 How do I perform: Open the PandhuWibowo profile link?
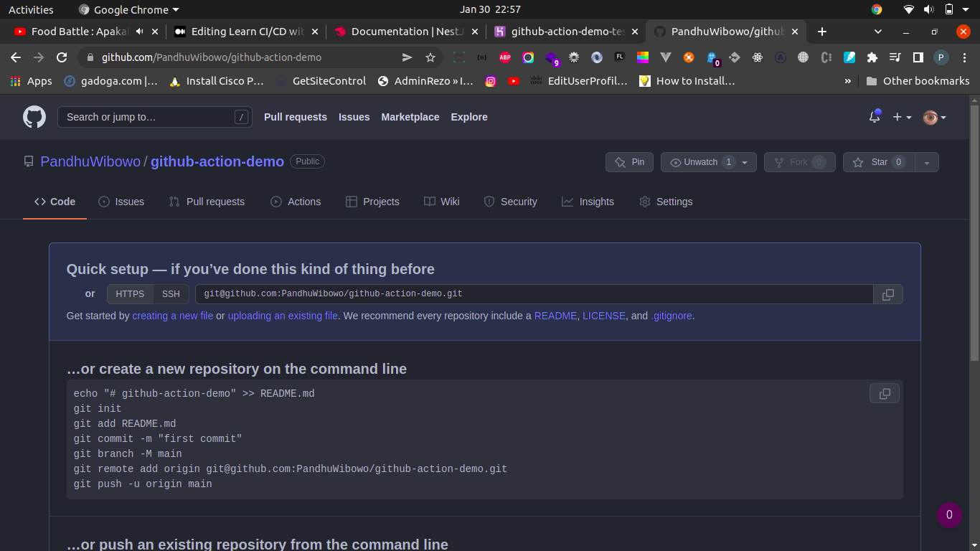[x=90, y=161]
